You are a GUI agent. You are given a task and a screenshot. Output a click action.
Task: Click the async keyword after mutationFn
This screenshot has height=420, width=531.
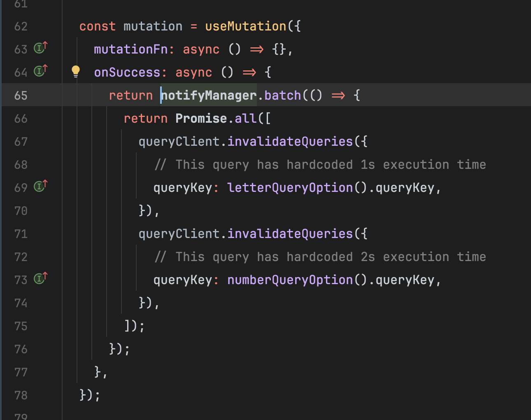click(201, 49)
